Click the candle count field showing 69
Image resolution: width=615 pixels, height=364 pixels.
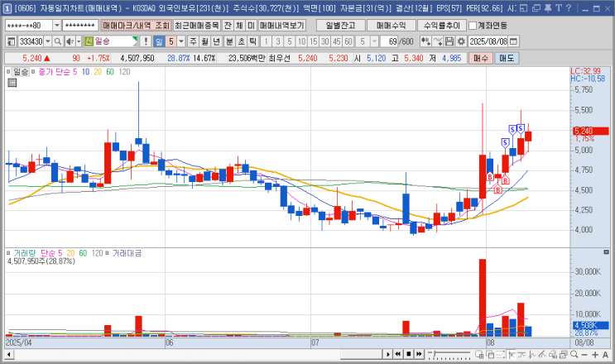click(390, 41)
